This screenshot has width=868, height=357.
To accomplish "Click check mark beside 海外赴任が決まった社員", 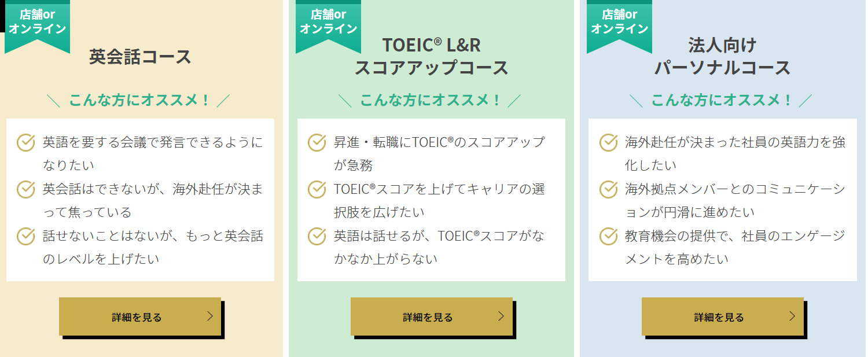I will click(608, 142).
